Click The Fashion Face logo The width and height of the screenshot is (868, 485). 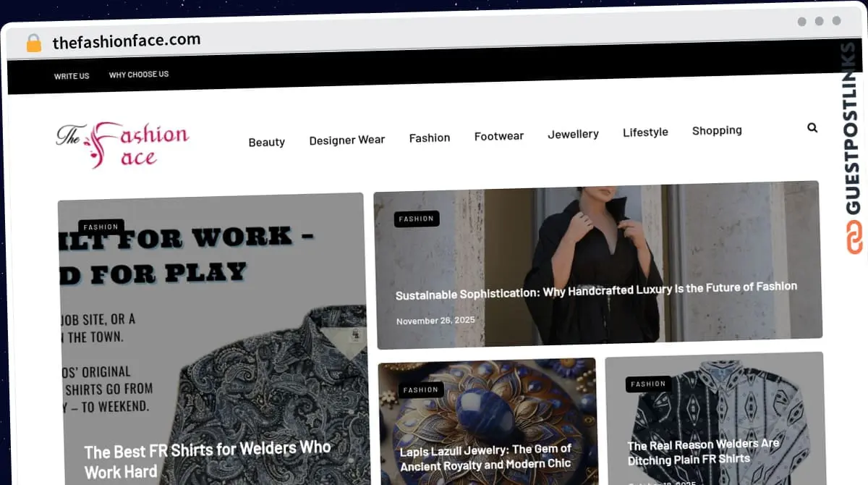(x=123, y=144)
